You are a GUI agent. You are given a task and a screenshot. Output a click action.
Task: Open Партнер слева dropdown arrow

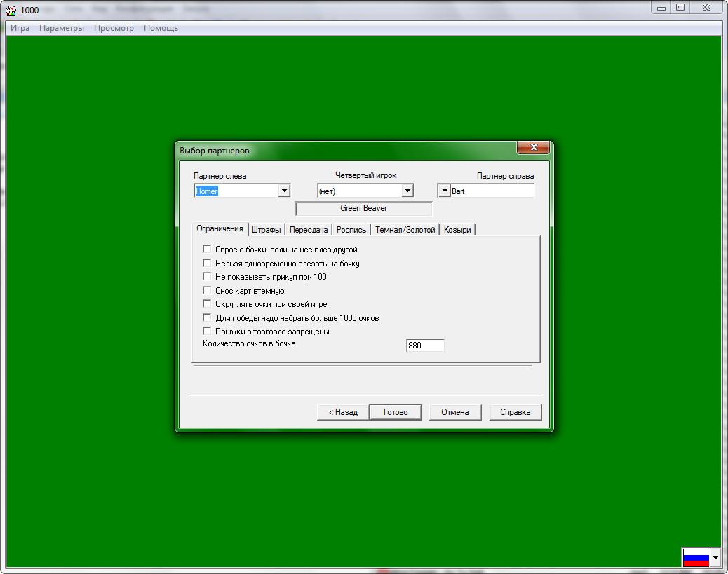pos(284,191)
